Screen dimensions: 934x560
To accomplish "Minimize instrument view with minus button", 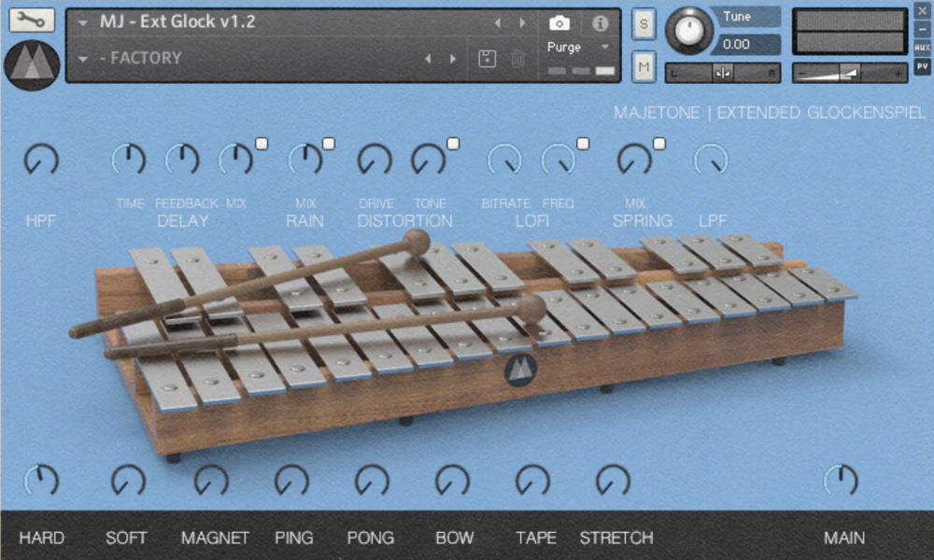I will point(922,29).
